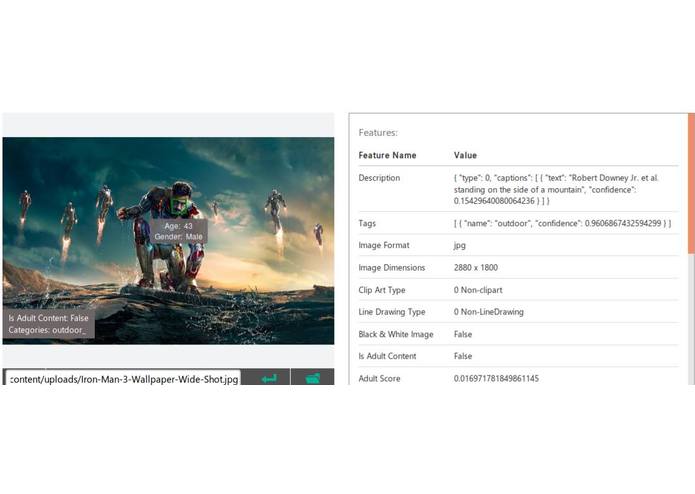695x494 pixels.
Task: Click the 'Description' feature row label
Action: coord(379,178)
